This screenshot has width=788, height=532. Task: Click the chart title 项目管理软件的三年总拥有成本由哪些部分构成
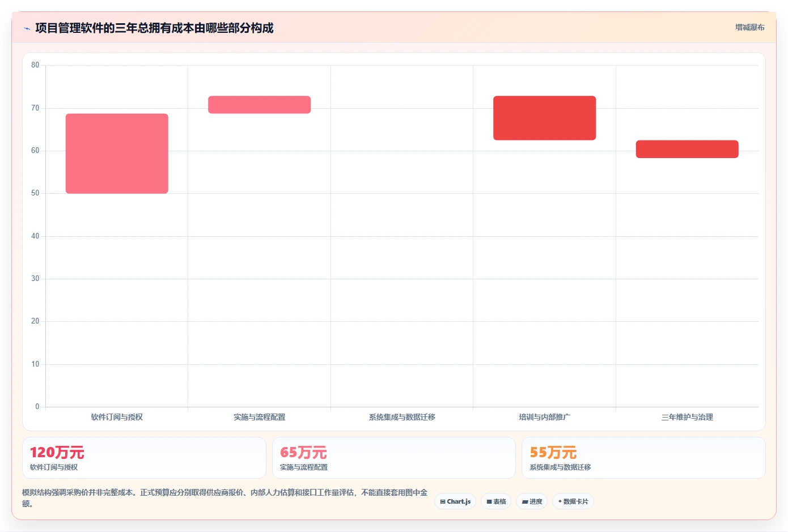click(154, 28)
